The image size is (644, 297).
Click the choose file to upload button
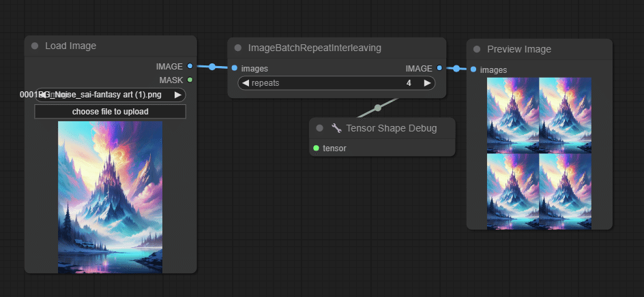(110, 112)
